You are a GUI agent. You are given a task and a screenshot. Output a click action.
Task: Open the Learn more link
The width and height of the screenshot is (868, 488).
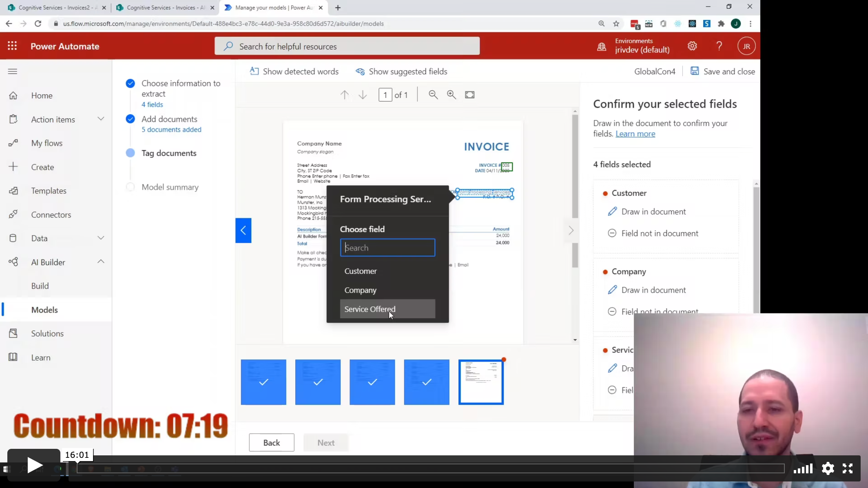(x=635, y=134)
